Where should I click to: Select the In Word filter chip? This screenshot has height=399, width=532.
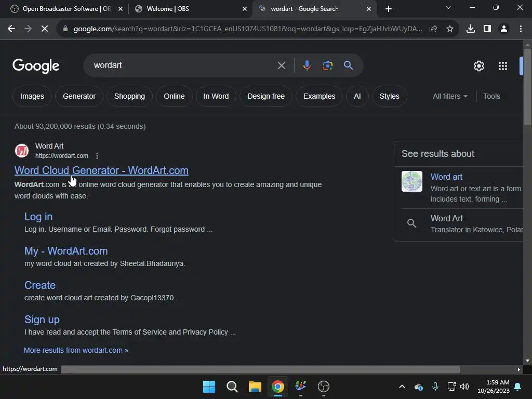pyautogui.click(x=216, y=96)
